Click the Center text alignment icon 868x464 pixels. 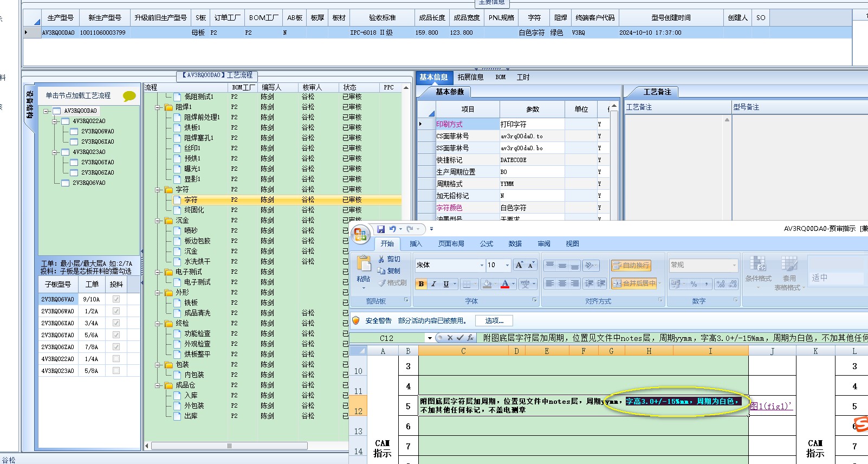click(562, 283)
